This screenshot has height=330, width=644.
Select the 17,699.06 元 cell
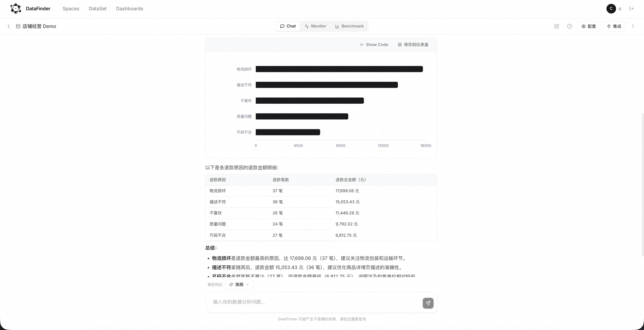(x=347, y=191)
